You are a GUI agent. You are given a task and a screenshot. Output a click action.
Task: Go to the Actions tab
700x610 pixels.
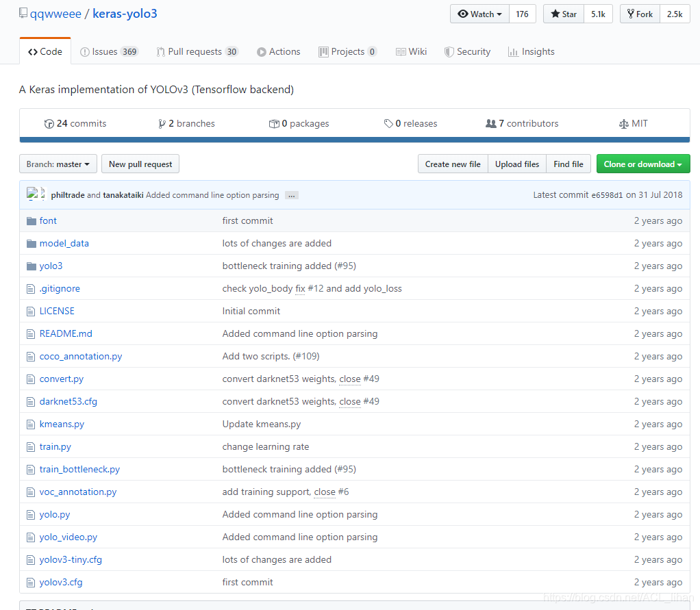(279, 52)
